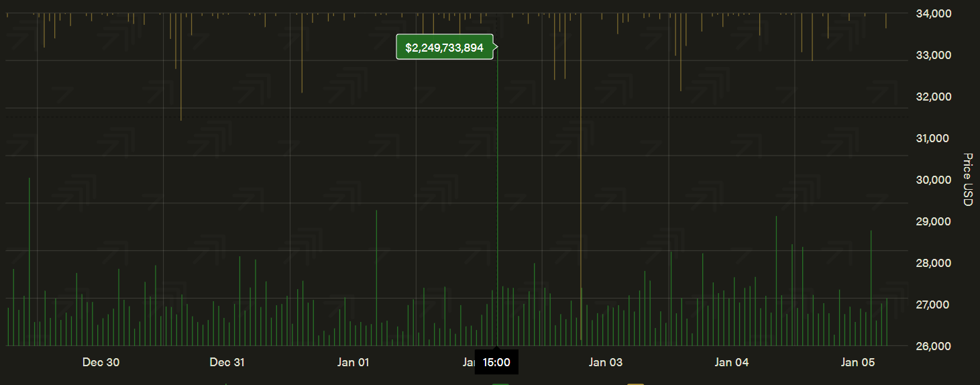Click the black 15:00 time marker label

point(496,363)
